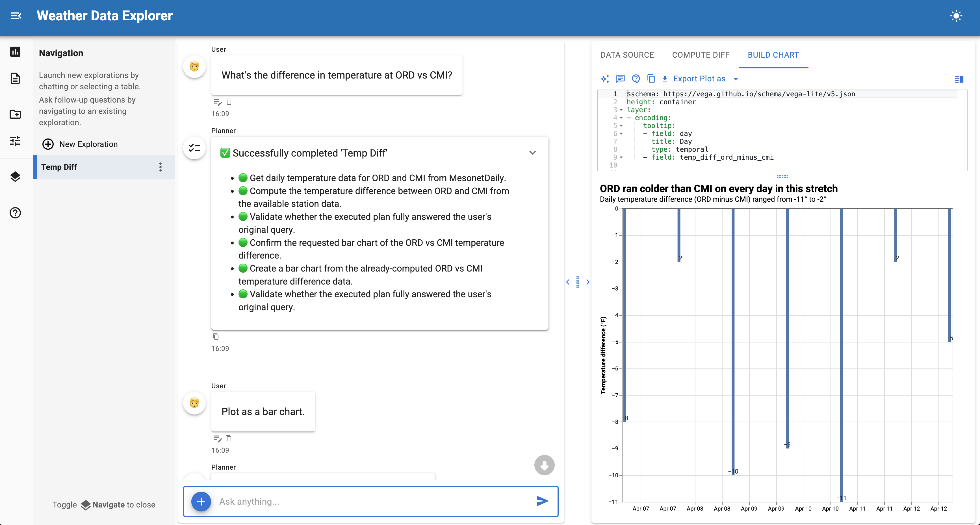Copy the chart spec with copy icon
The image size is (980, 525).
tap(651, 79)
